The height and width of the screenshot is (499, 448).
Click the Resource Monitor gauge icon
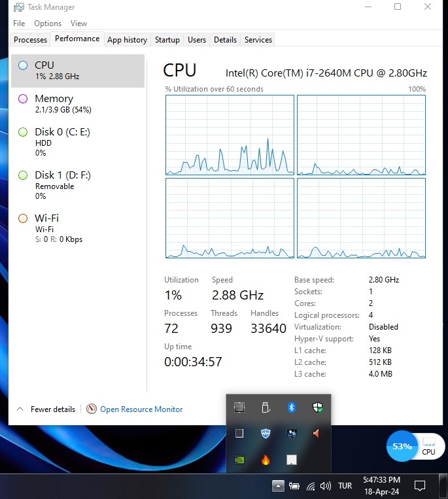[x=92, y=409]
